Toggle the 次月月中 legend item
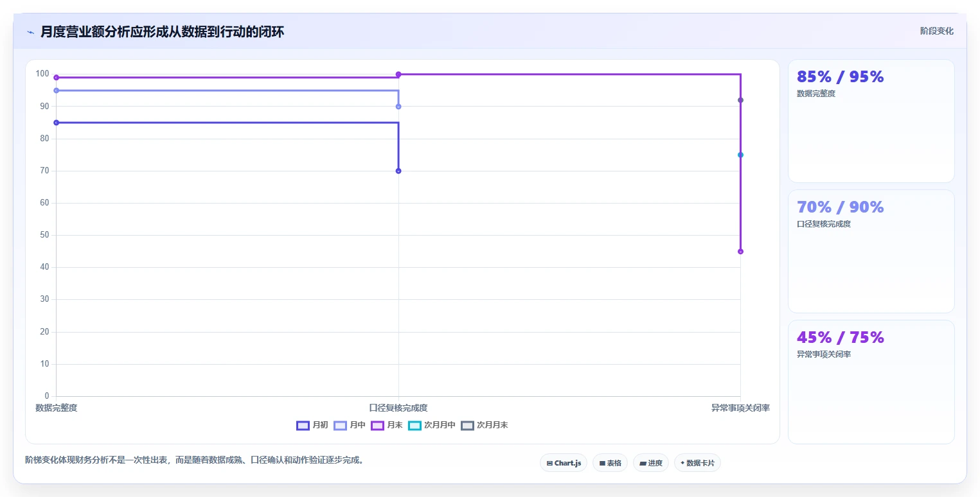The height and width of the screenshot is (497, 980). (432, 425)
